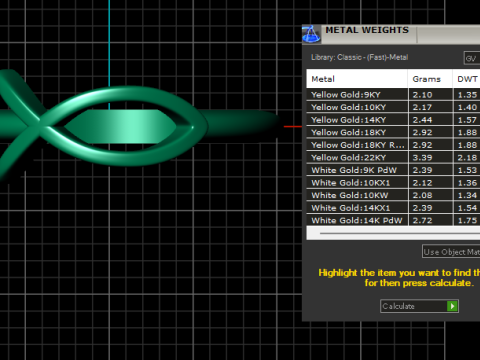The width and height of the screenshot is (480, 360).
Task: Click the 1.75 DWT value
Action: point(467,220)
